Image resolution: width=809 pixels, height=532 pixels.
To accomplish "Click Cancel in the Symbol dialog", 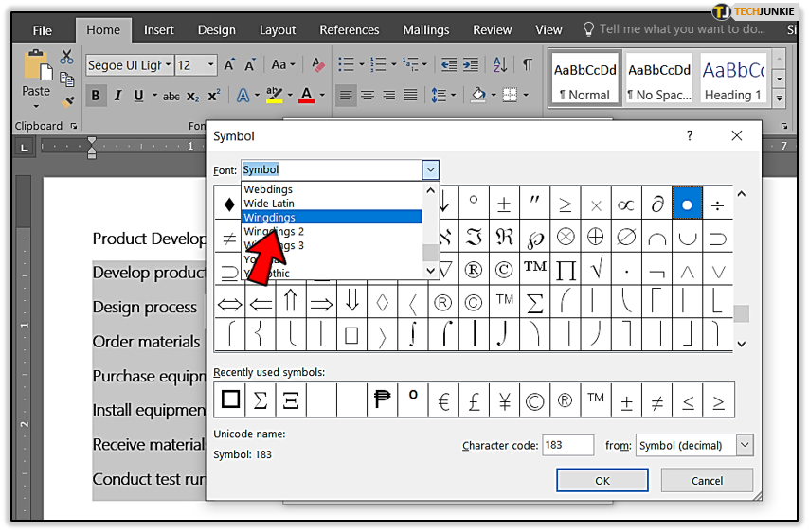I will pyautogui.click(x=707, y=481).
